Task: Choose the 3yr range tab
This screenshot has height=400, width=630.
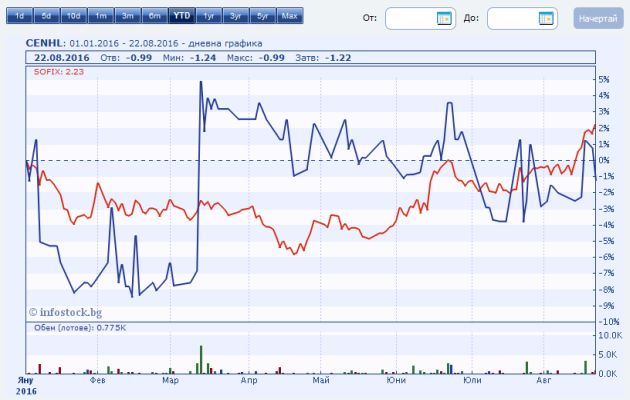Action: [x=236, y=16]
